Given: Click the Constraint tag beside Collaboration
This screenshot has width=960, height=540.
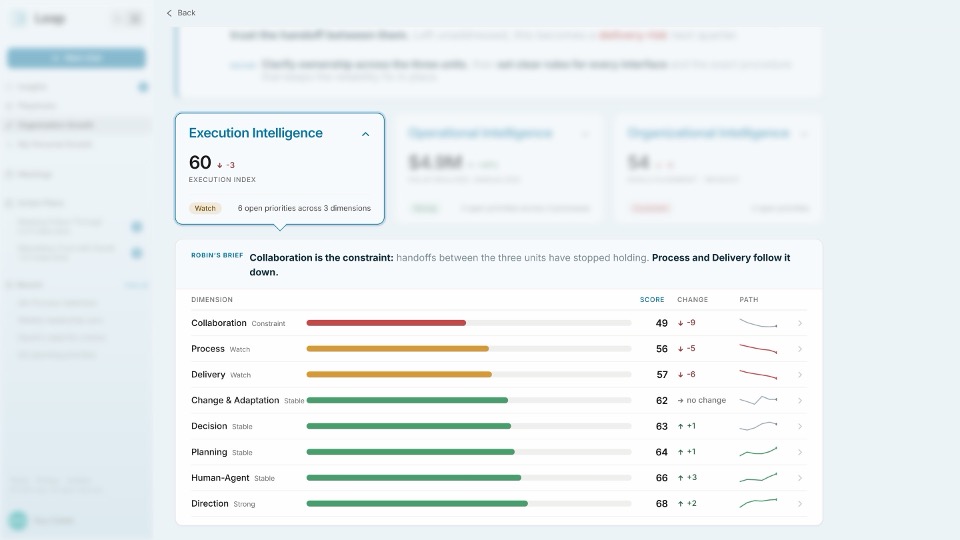Looking at the screenshot, I should click(x=268, y=323).
